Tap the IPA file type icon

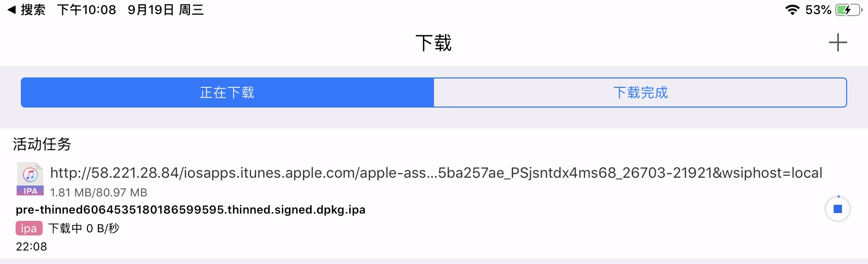click(30, 179)
